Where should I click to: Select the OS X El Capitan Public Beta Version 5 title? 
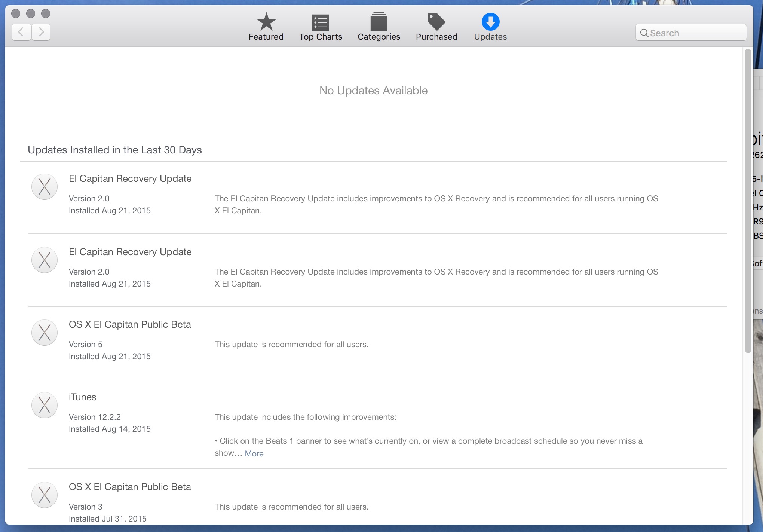click(x=130, y=324)
